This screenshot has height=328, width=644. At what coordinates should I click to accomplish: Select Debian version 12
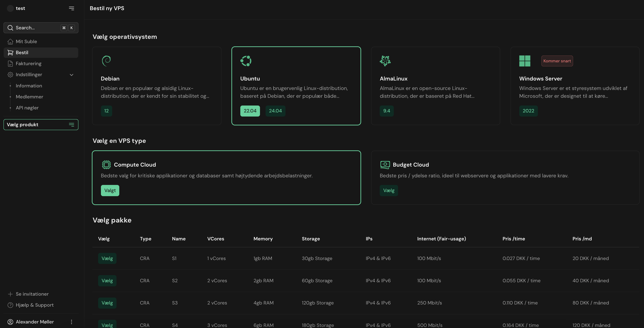point(106,111)
